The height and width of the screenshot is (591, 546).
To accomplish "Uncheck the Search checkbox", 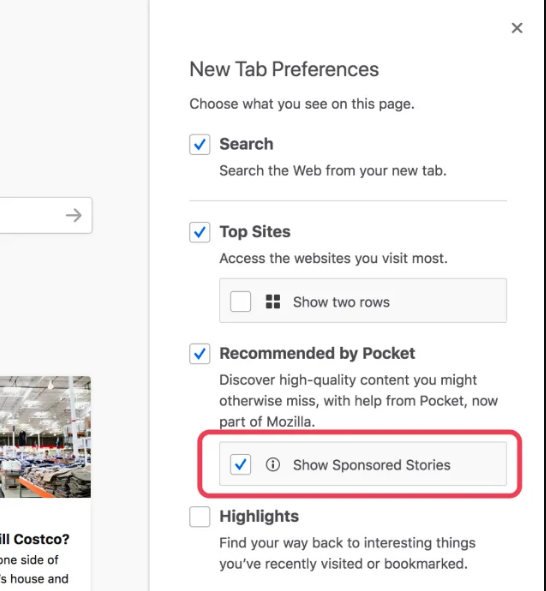I will click(200, 144).
